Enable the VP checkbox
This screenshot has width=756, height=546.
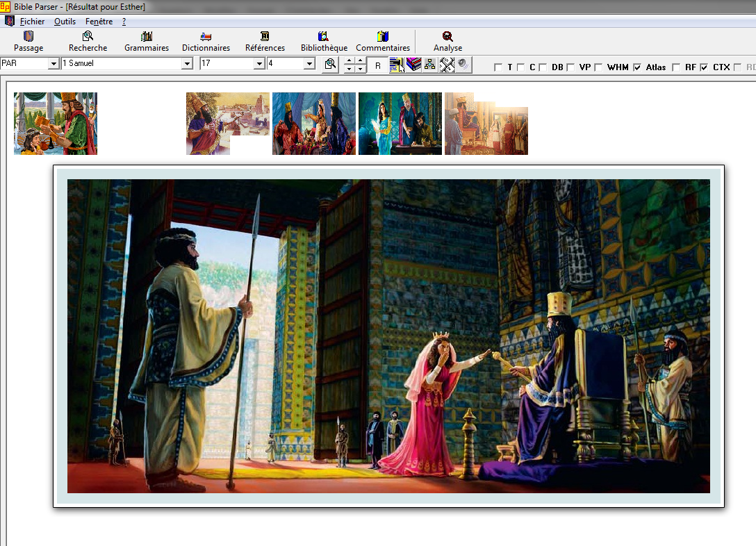pos(570,67)
